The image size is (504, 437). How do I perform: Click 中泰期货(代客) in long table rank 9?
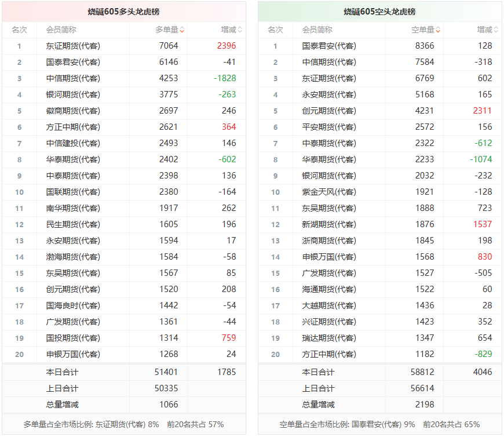(73, 176)
